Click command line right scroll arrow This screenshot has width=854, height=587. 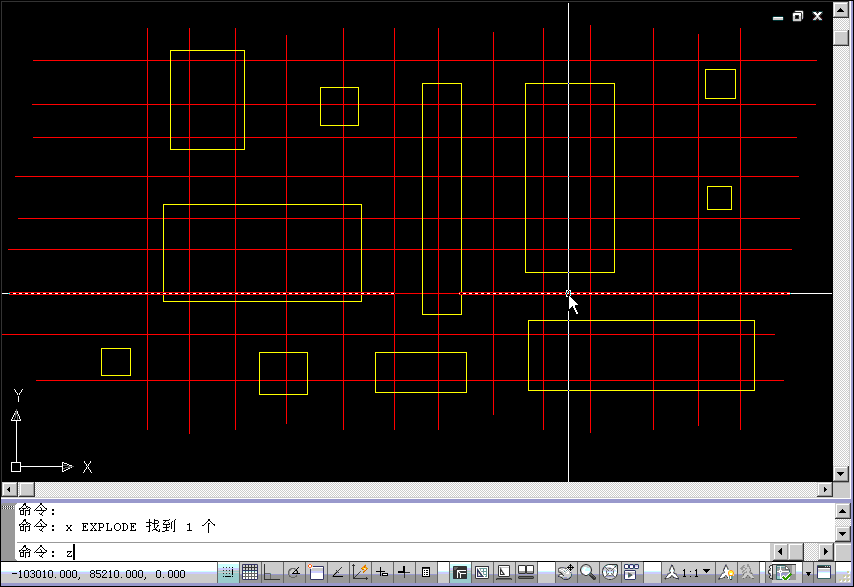click(826, 552)
